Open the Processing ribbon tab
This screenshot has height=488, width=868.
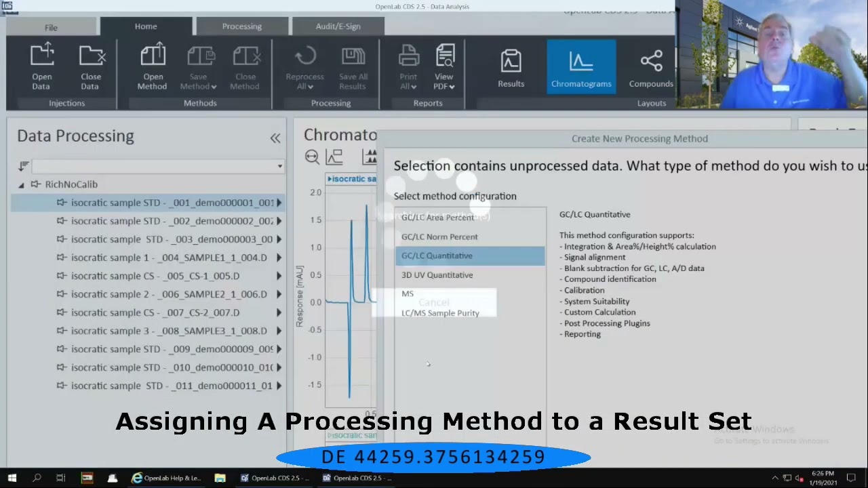tap(242, 26)
